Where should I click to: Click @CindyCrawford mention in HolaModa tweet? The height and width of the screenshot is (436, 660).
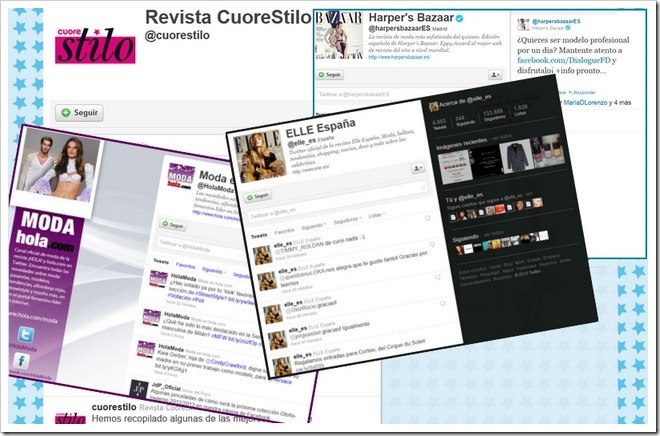(225, 363)
